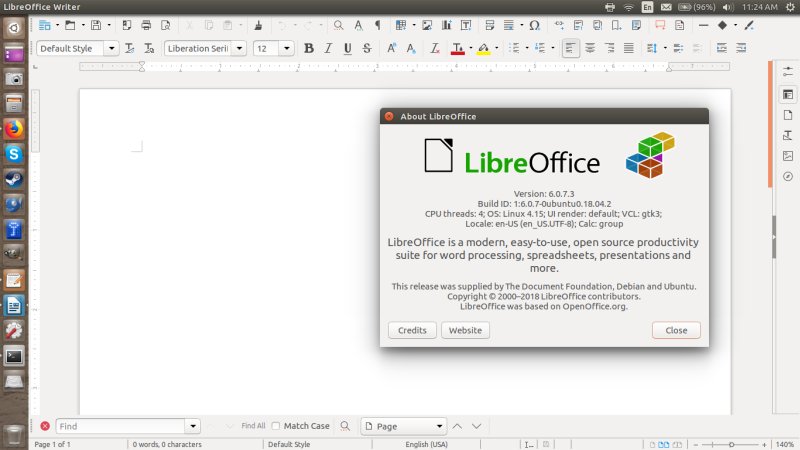Click the Credits button

click(412, 330)
